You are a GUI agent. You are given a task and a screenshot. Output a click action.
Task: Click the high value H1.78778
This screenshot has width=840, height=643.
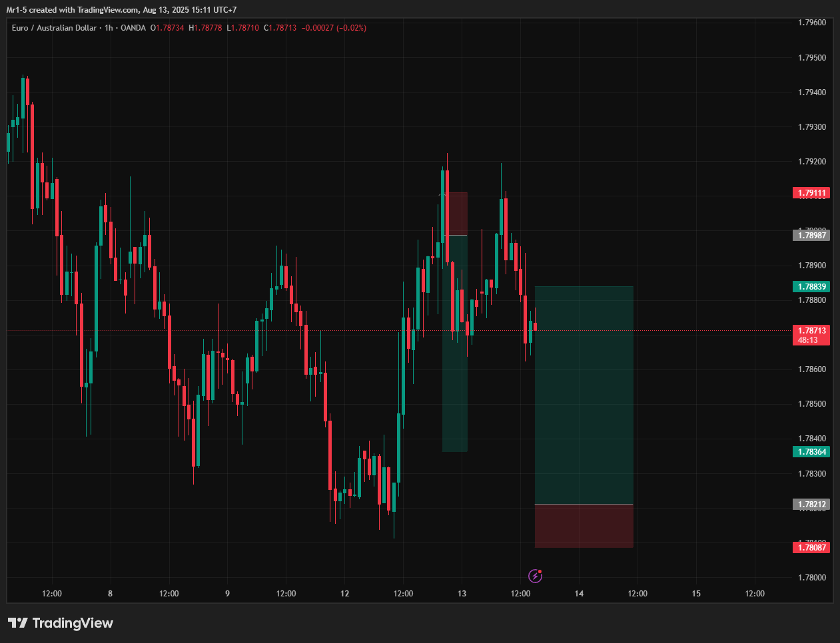point(205,28)
